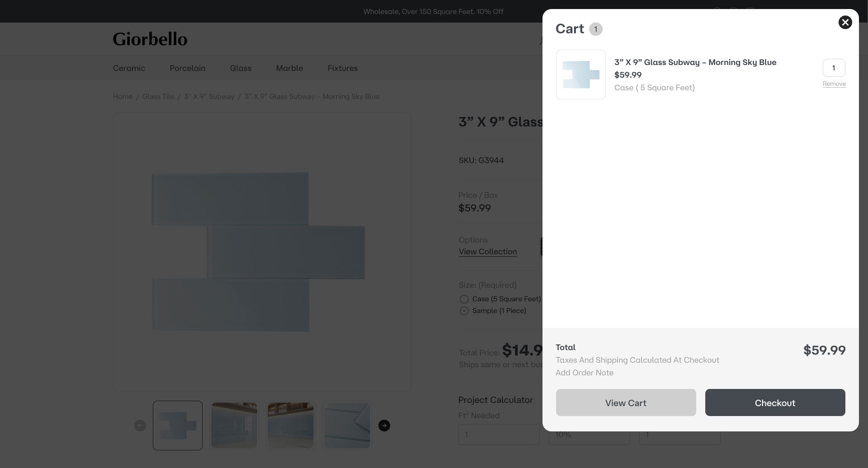Click the previous image arrow in gallery
This screenshot has height=468, width=868.
140,426
